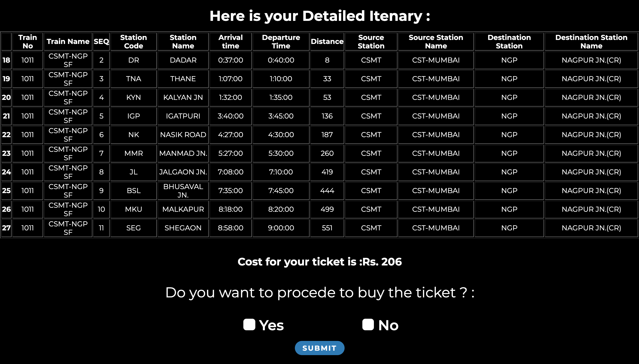Click the SUBMIT button
This screenshot has width=639, height=364.
point(320,348)
